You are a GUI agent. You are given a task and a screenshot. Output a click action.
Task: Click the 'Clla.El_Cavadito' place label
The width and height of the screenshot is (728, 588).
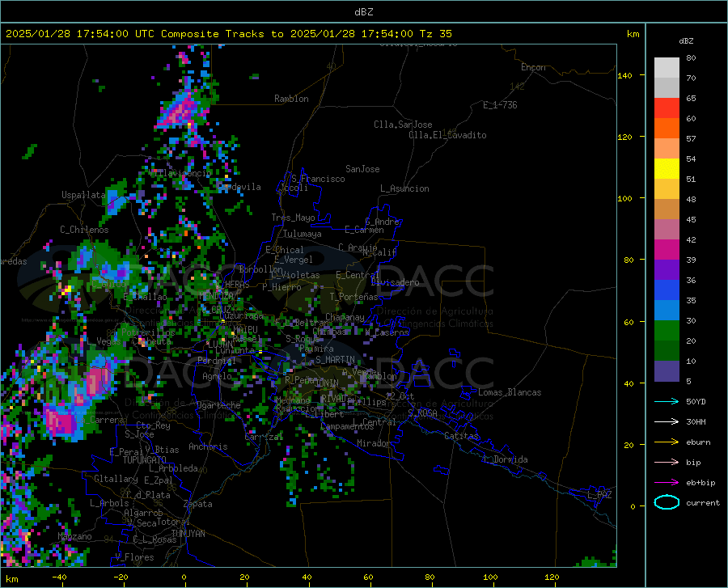click(447, 135)
